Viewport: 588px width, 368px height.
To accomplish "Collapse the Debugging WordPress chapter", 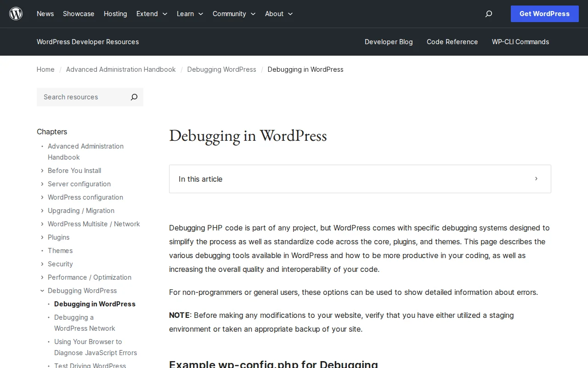I will (42, 290).
